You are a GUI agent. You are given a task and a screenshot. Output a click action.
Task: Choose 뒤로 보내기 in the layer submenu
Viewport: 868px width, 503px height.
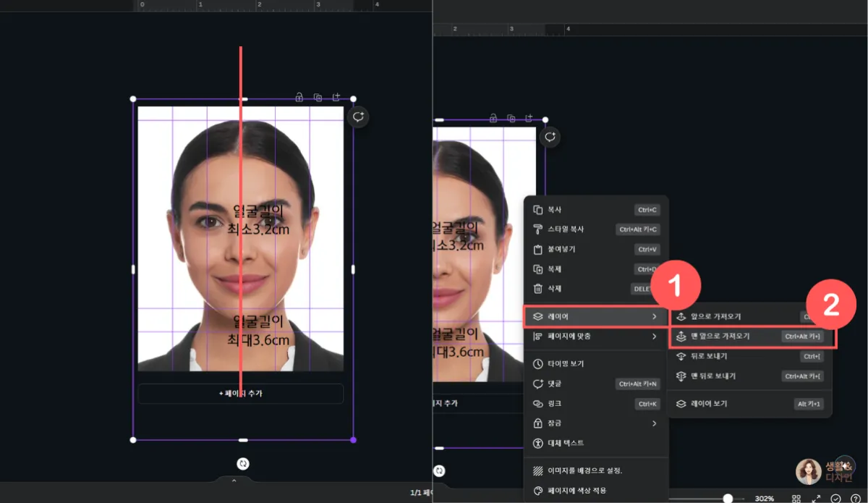(x=750, y=356)
